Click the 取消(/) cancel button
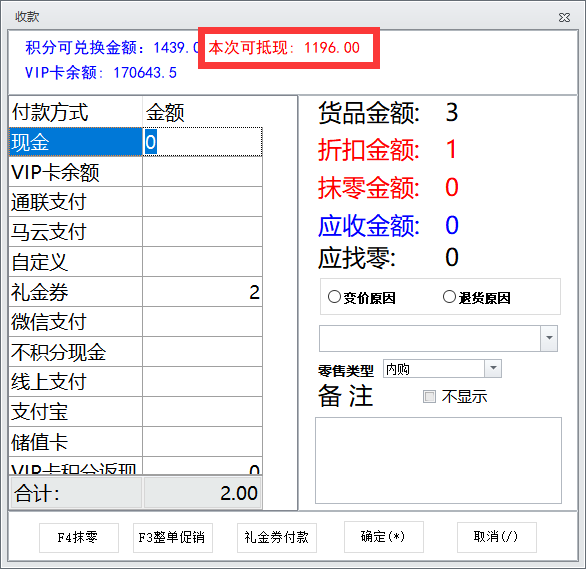The height and width of the screenshot is (569, 586). 497,537
